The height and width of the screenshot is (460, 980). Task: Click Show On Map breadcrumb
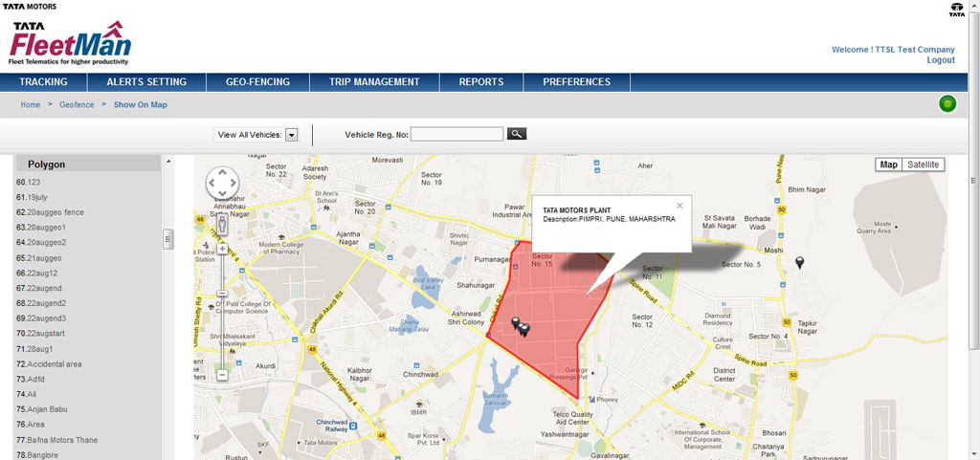pos(140,105)
